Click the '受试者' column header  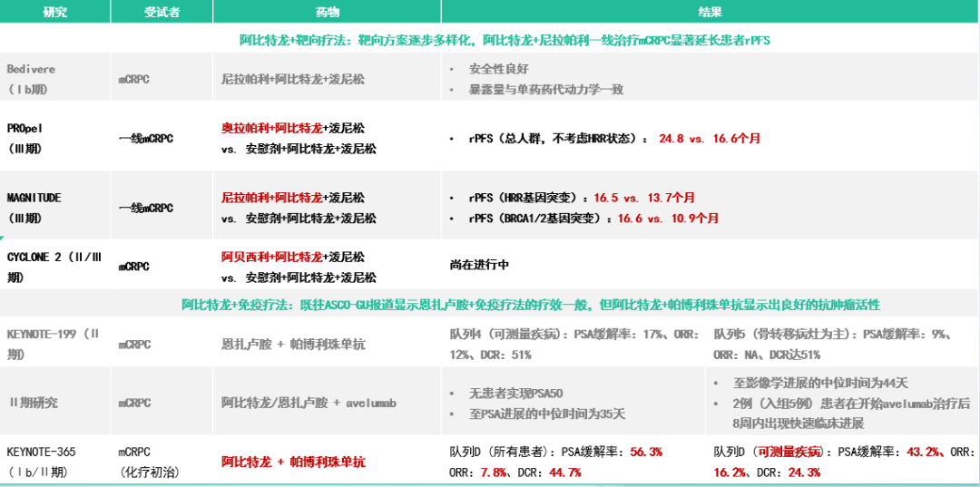click(162, 11)
